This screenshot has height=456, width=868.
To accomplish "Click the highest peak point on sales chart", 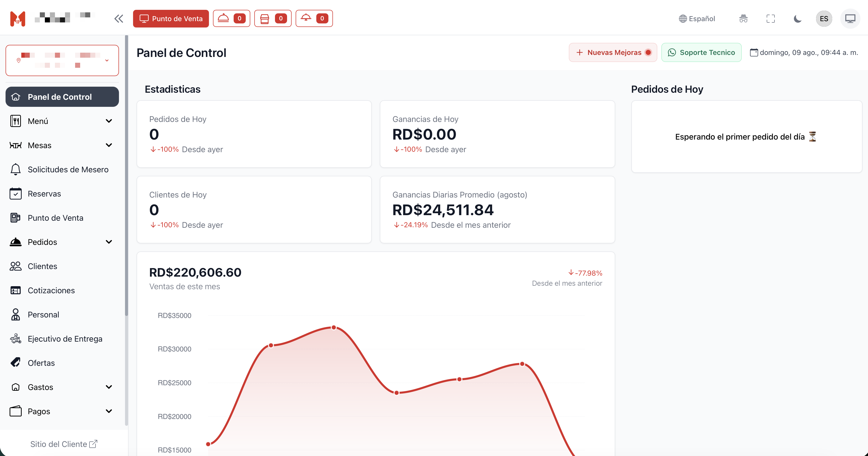I will (334, 327).
